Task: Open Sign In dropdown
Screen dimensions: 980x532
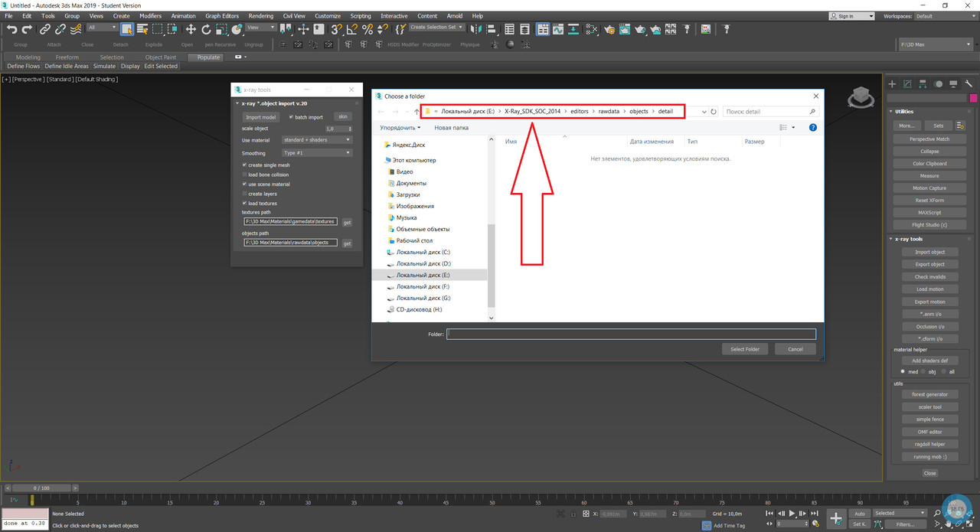Action: pos(852,16)
